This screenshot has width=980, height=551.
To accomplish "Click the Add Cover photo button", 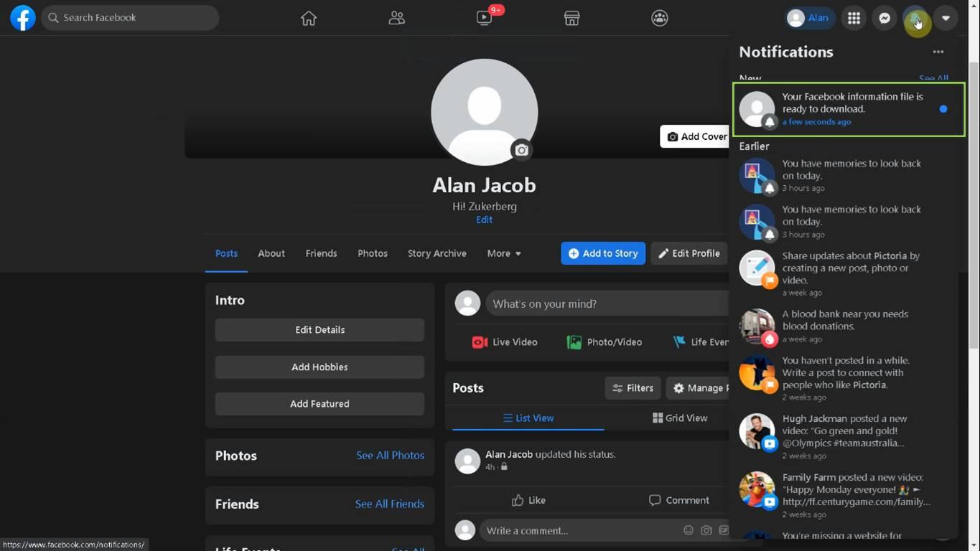I will [695, 136].
